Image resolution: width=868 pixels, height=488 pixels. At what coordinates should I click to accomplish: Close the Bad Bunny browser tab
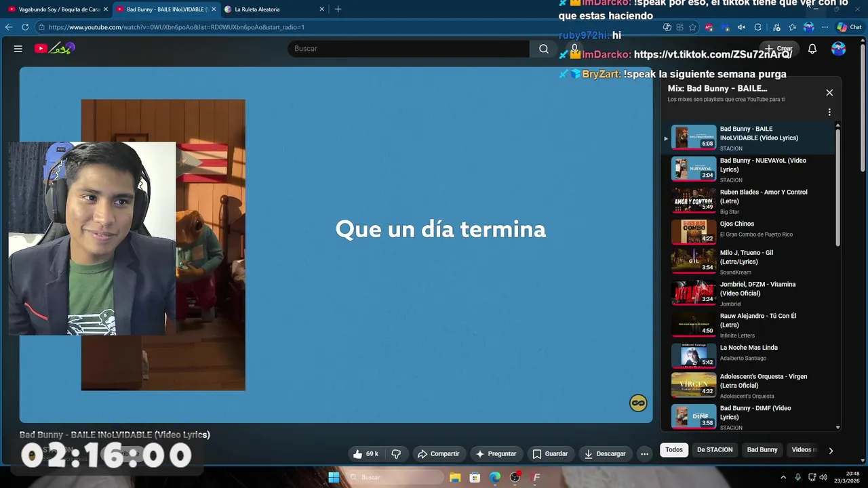214,9
